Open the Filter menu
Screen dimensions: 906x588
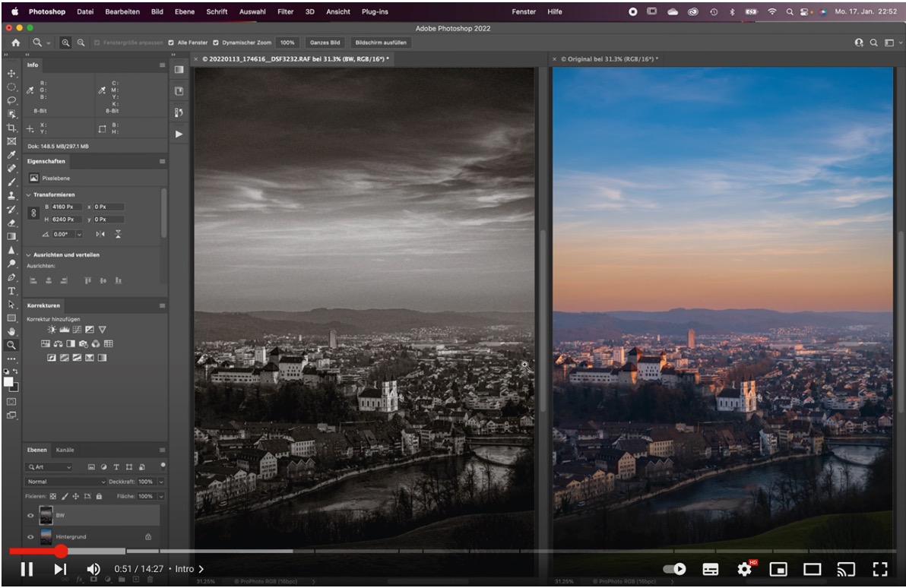coord(286,12)
